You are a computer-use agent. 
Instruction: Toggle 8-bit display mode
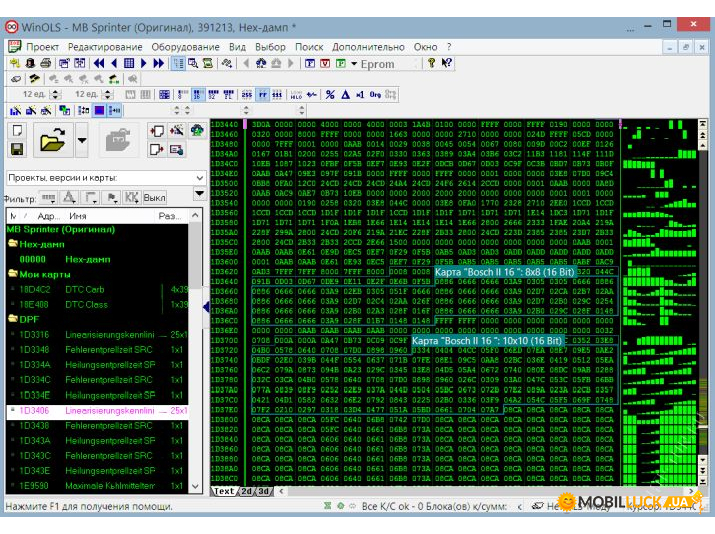click(182, 94)
